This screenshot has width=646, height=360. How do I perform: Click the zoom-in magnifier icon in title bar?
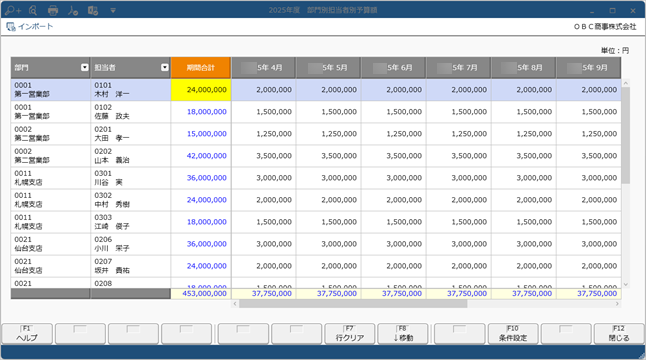tap(13, 10)
